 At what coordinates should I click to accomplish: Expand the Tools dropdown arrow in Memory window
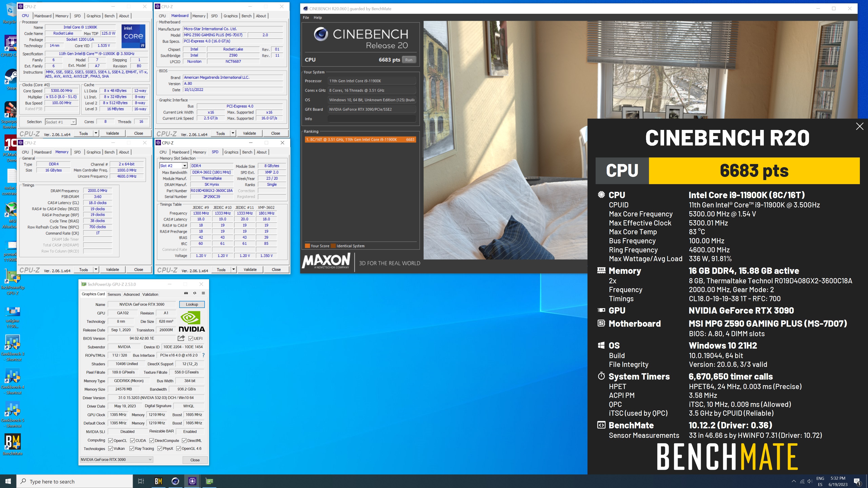pyautogui.click(x=96, y=270)
